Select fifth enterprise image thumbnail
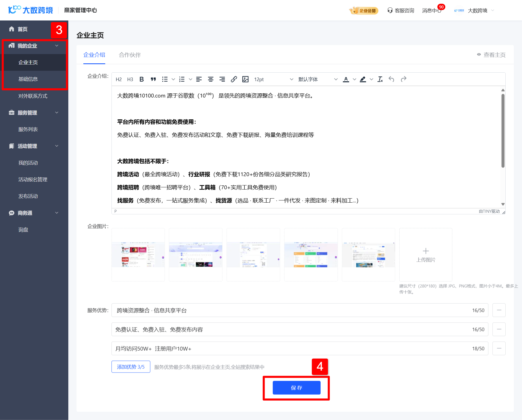Screen dimensions: 522x420 [x=368, y=255]
